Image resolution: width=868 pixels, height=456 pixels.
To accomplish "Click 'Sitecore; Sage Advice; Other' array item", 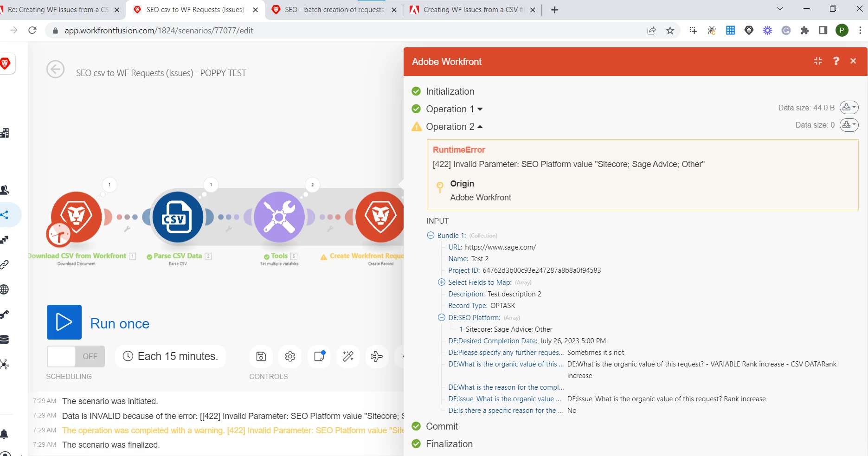I will coord(509,329).
